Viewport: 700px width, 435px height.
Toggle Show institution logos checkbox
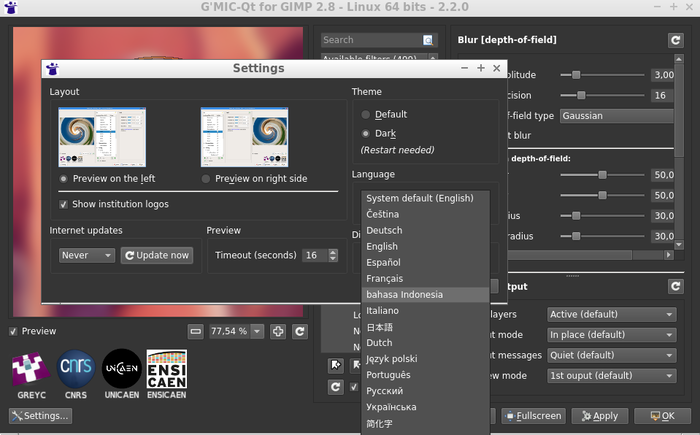tap(63, 204)
